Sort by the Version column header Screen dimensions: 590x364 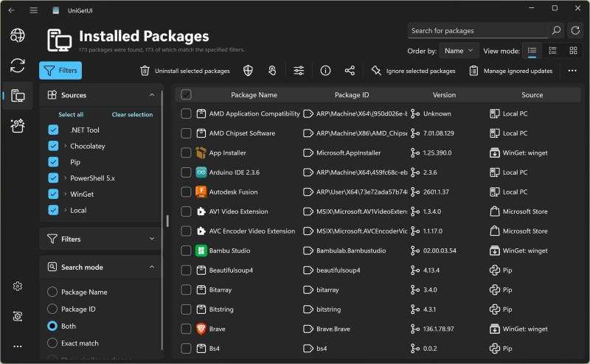[x=444, y=95]
